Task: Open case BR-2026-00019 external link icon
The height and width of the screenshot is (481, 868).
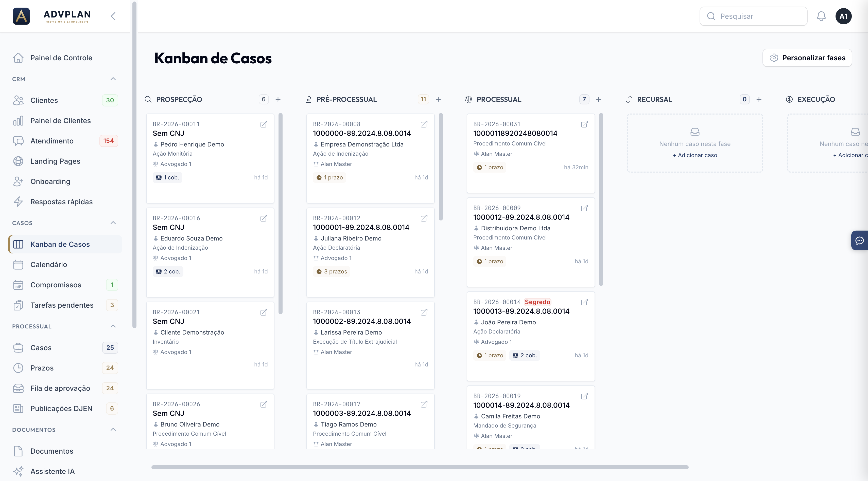Action: (x=585, y=396)
